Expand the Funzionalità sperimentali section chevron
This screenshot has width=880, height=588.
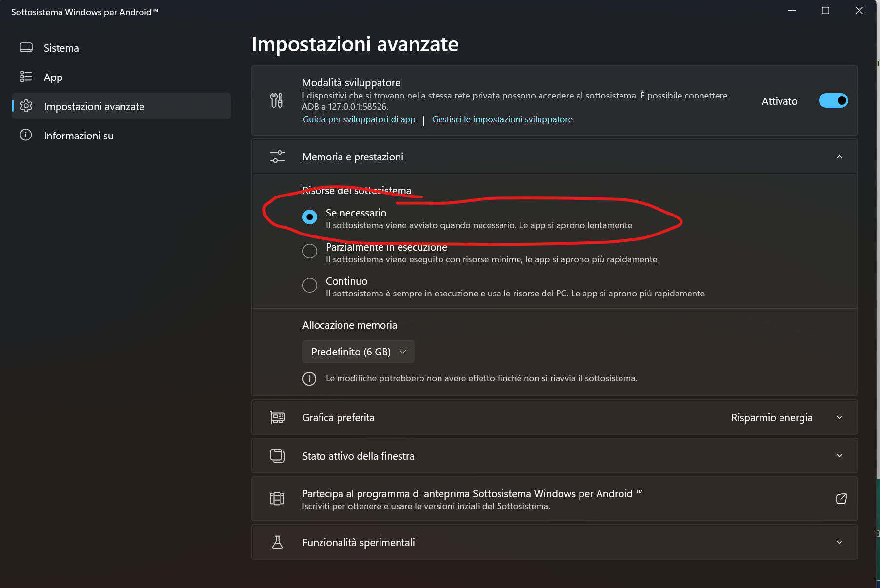tap(840, 542)
